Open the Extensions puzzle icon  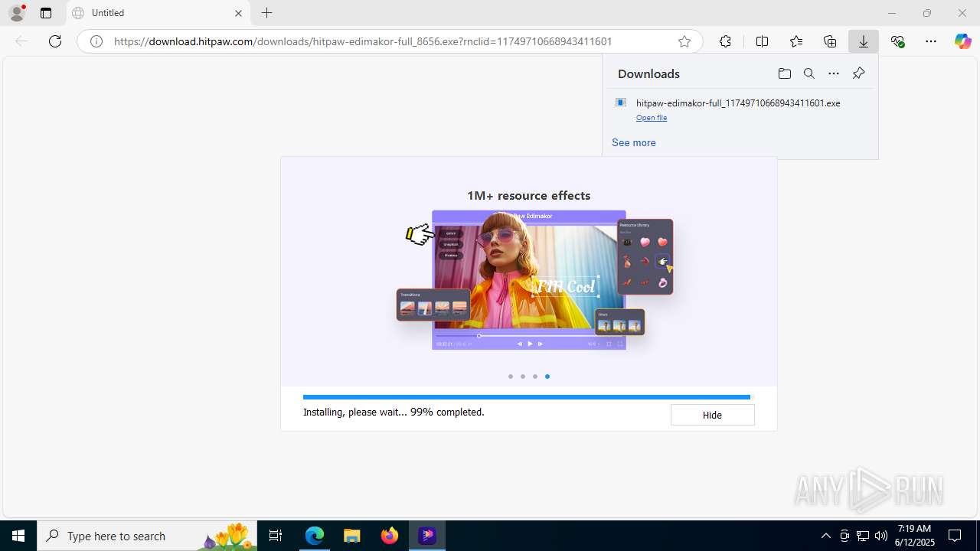725,41
